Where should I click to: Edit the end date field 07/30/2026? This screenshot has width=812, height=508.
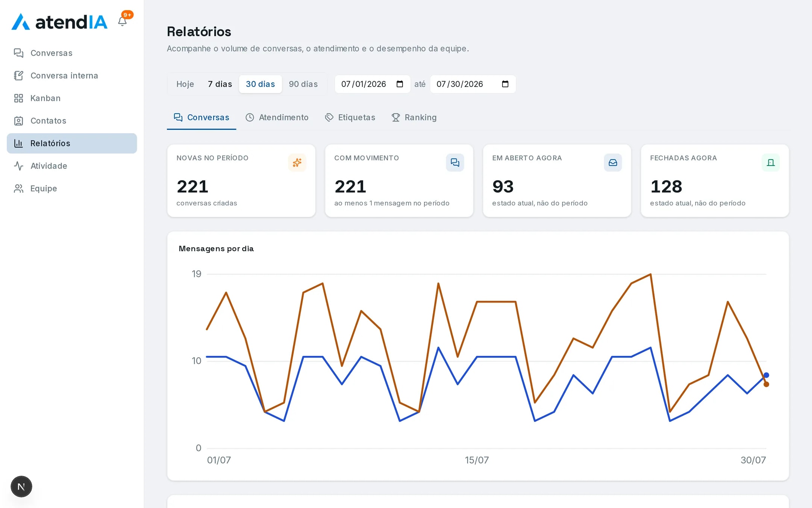(473, 84)
